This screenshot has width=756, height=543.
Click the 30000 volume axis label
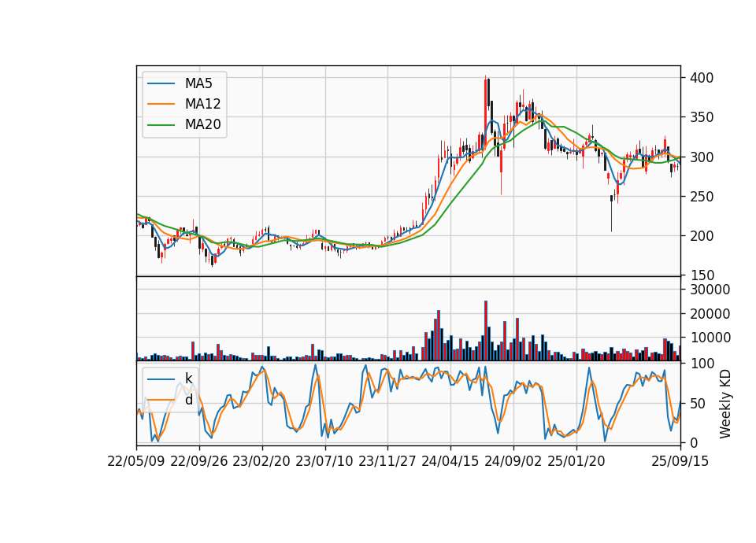tap(710, 290)
